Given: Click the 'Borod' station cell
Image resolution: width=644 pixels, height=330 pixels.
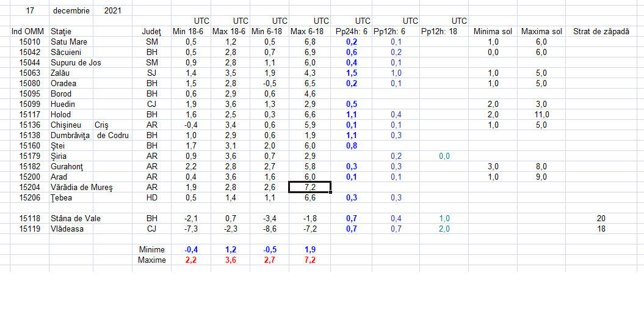Looking at the screenshot, I should (x=71, y=94).
